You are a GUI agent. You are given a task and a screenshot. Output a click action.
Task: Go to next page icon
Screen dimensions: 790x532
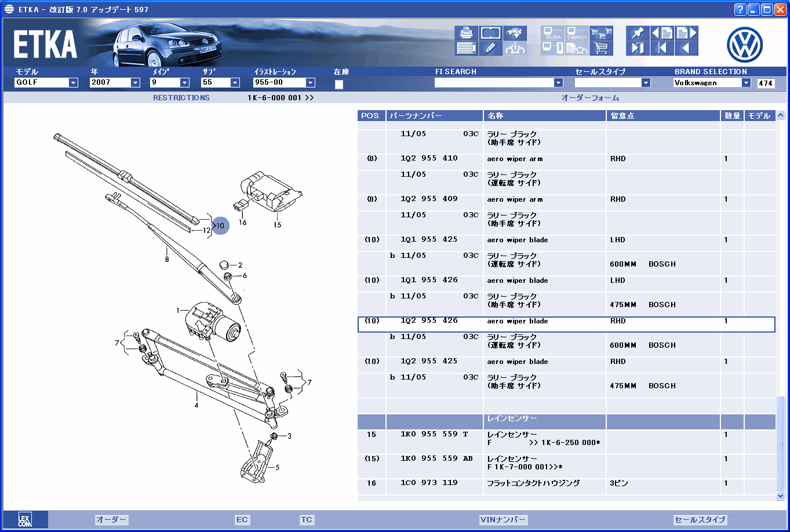[x=686, y=33]
